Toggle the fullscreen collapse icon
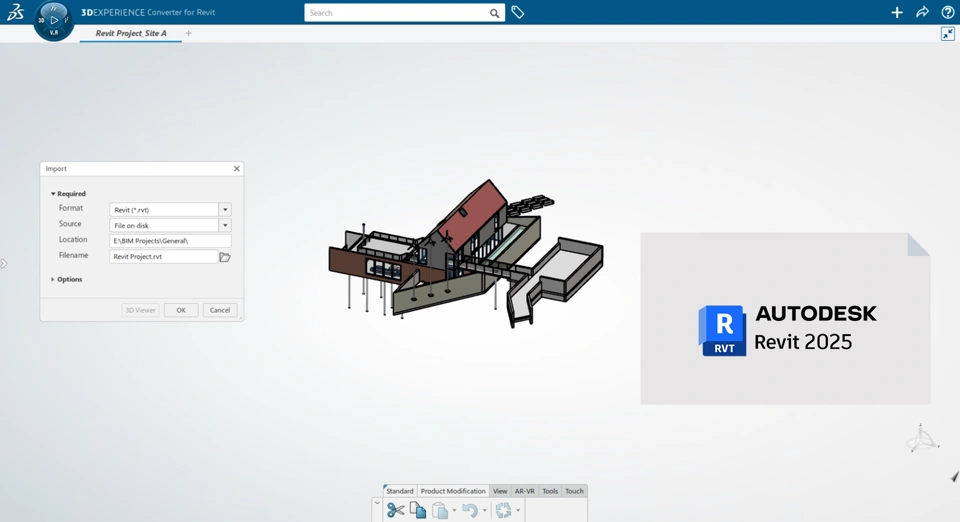This screenshot has width=960, height=522. tap(948, 34)
